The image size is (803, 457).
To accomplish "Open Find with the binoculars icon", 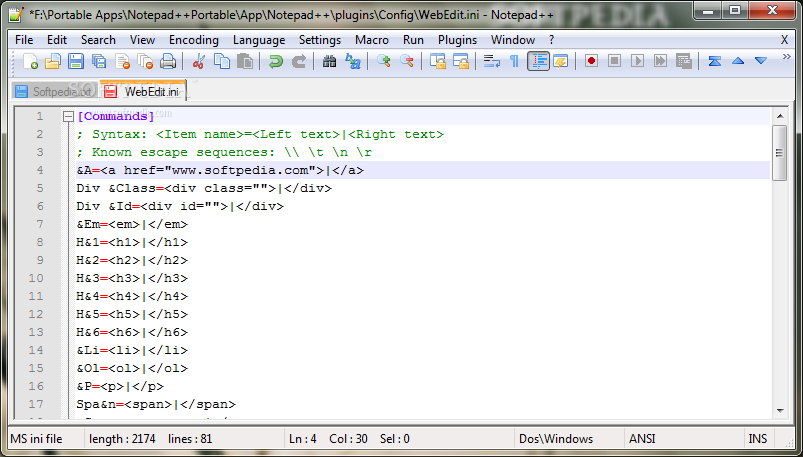I will pyautogui.click(x=329, y=61).
